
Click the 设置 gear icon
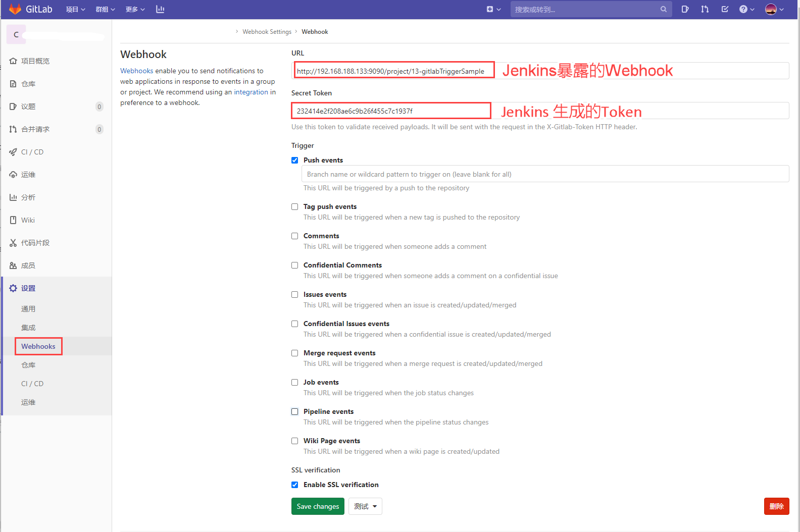13,288
